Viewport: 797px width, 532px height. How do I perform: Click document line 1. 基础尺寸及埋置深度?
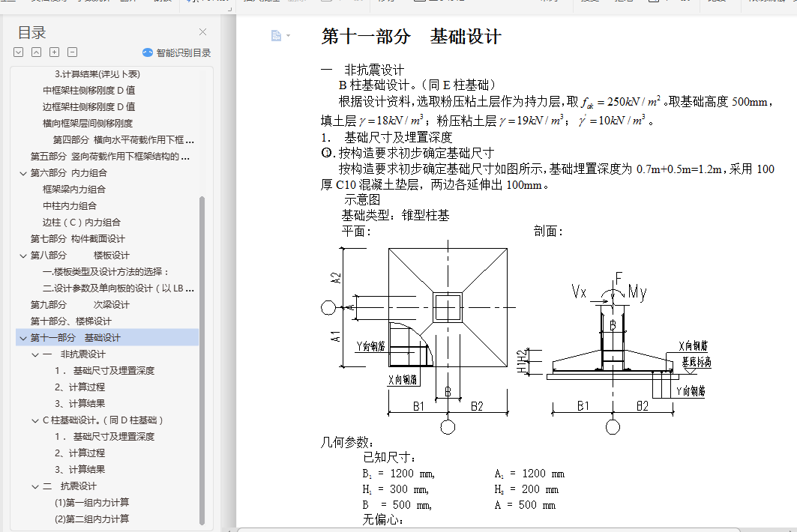click(387, 137)
